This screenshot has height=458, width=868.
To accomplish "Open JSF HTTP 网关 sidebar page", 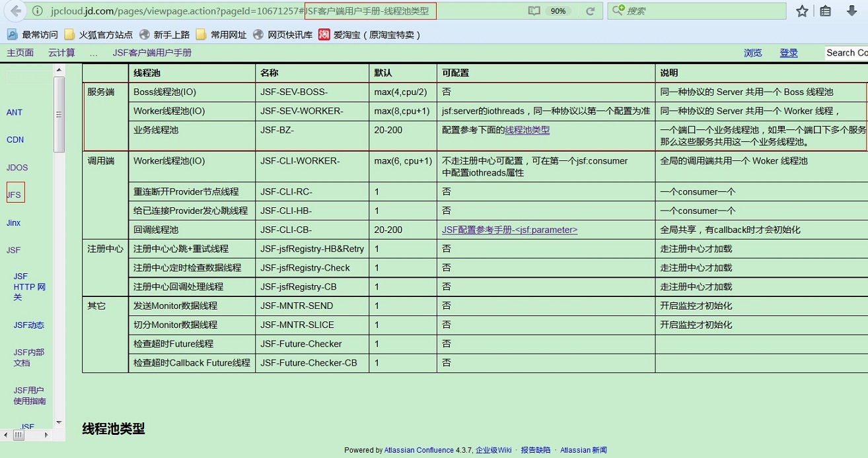I will point(29,287).
